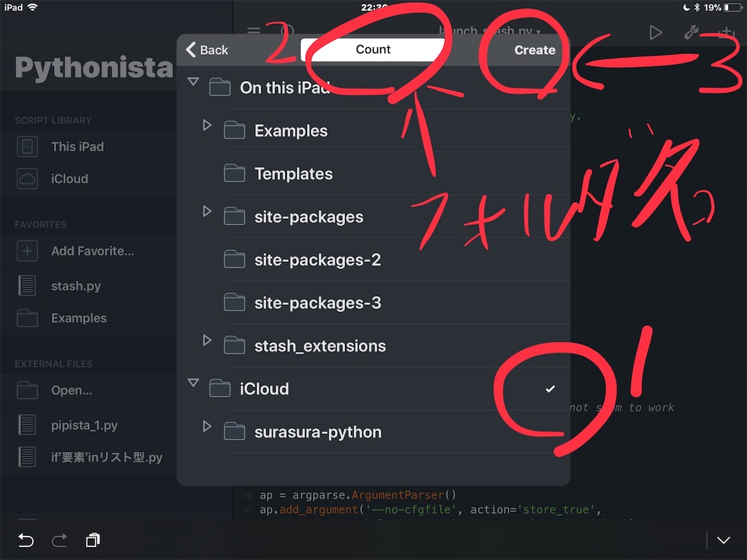Tap the On this iPad folder icon

(220, 87)
